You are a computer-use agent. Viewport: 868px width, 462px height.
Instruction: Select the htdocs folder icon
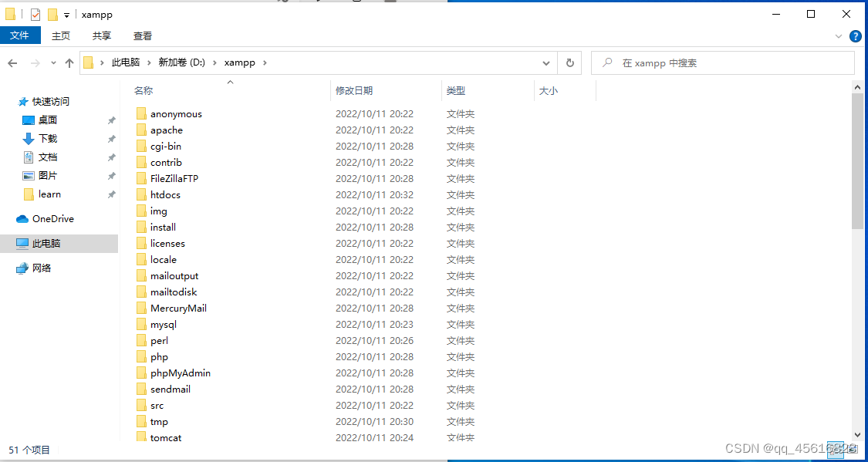point(141,195)
